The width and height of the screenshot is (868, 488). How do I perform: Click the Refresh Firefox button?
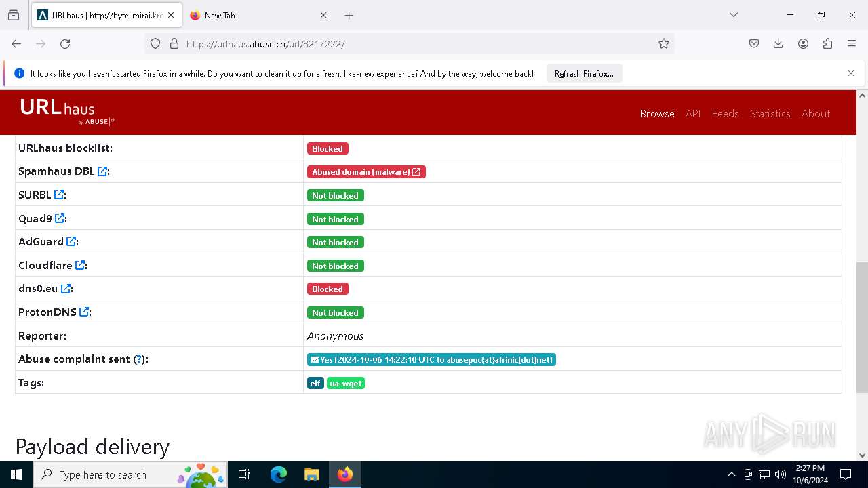[584, 73]
